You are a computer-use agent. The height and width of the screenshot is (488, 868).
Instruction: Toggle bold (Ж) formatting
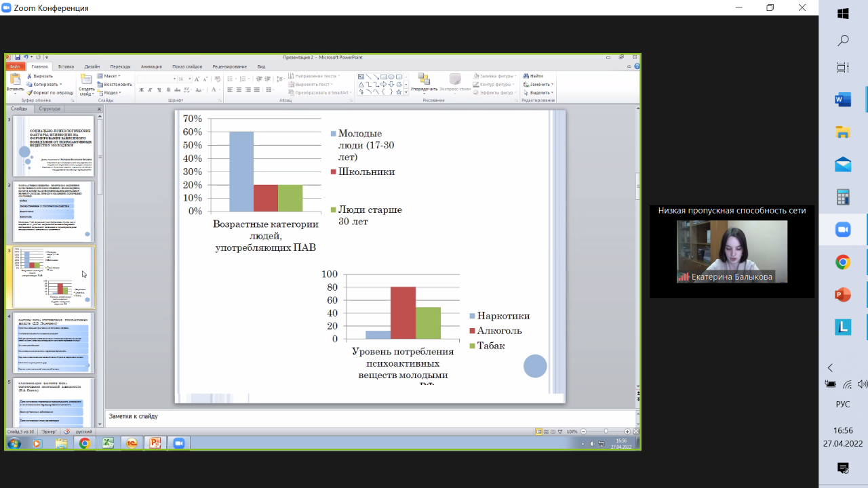141,90
